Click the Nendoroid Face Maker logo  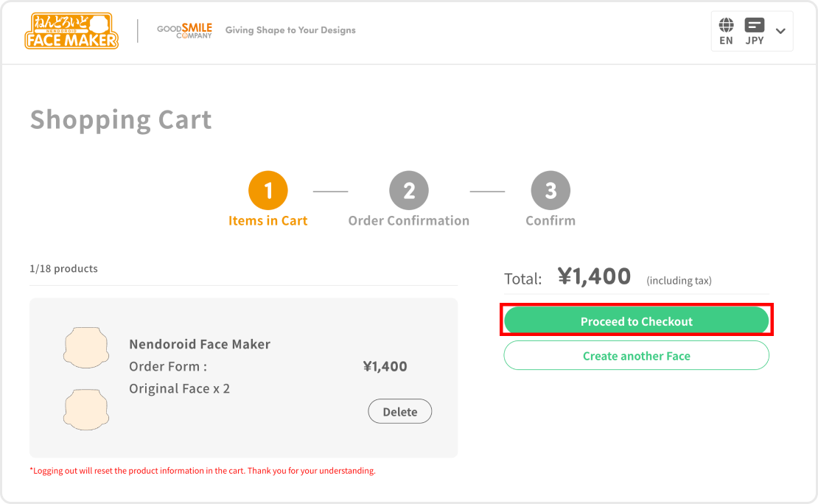tap(71, 31)
